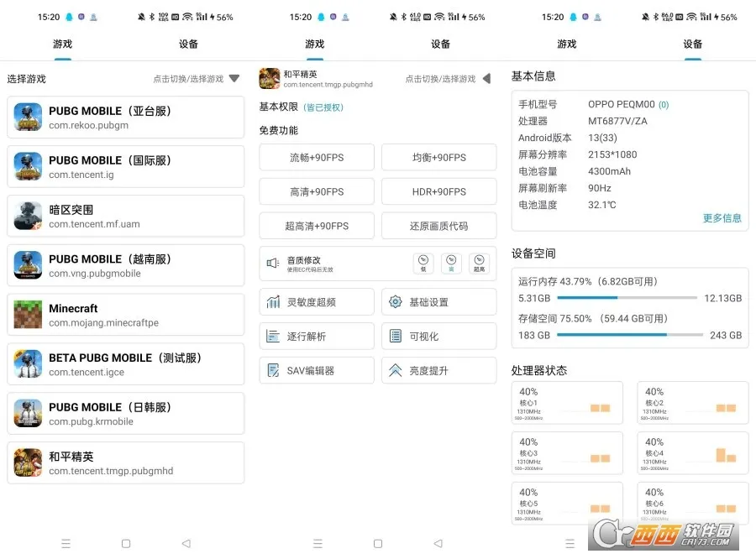
Task: Launch the 逐行解析 analysis tool
Action: [x=317, y=336]
